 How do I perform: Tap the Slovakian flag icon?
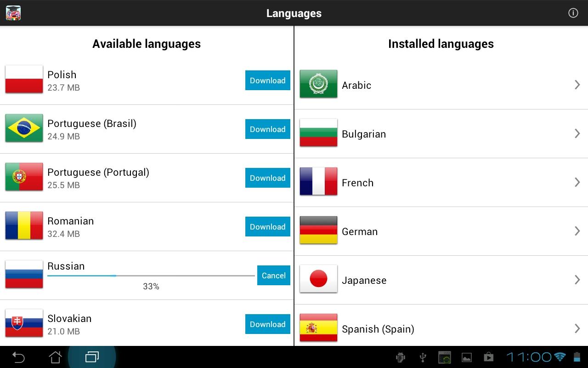click(x=24, y=323)
